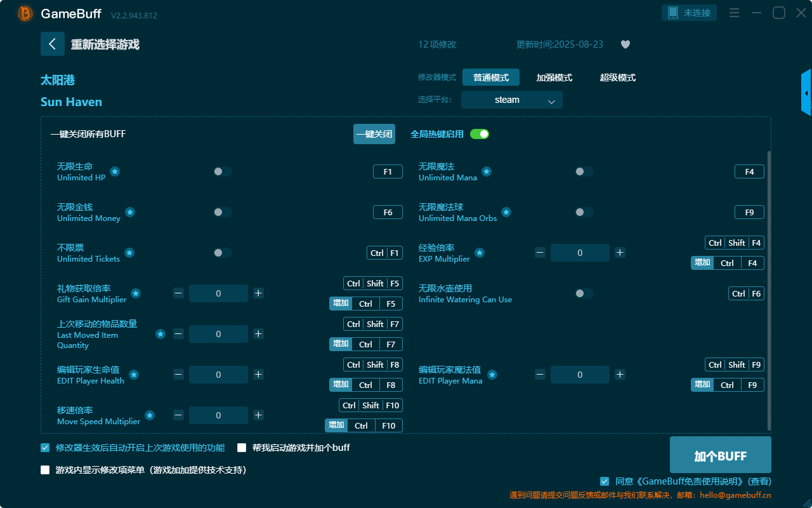Open the hamburger menu icon
The height and width of the screenshot is (508, 812).
click(x=734, y=13)
